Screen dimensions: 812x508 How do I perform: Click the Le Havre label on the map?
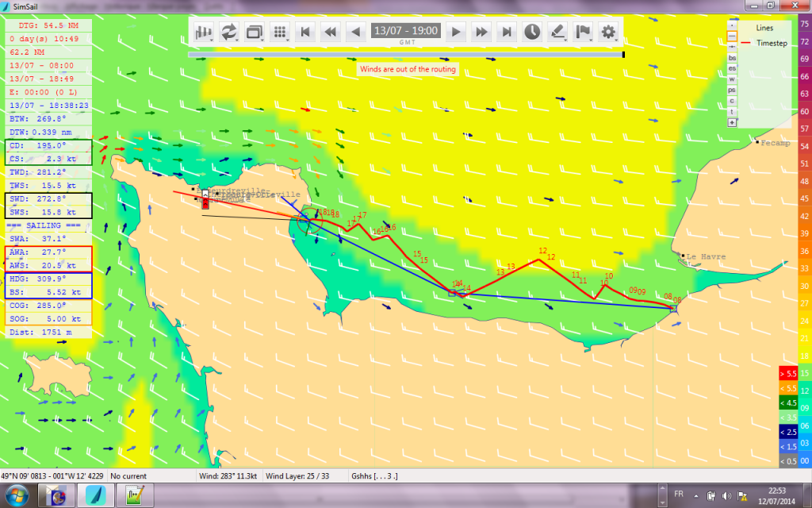[x=706, y=256]
